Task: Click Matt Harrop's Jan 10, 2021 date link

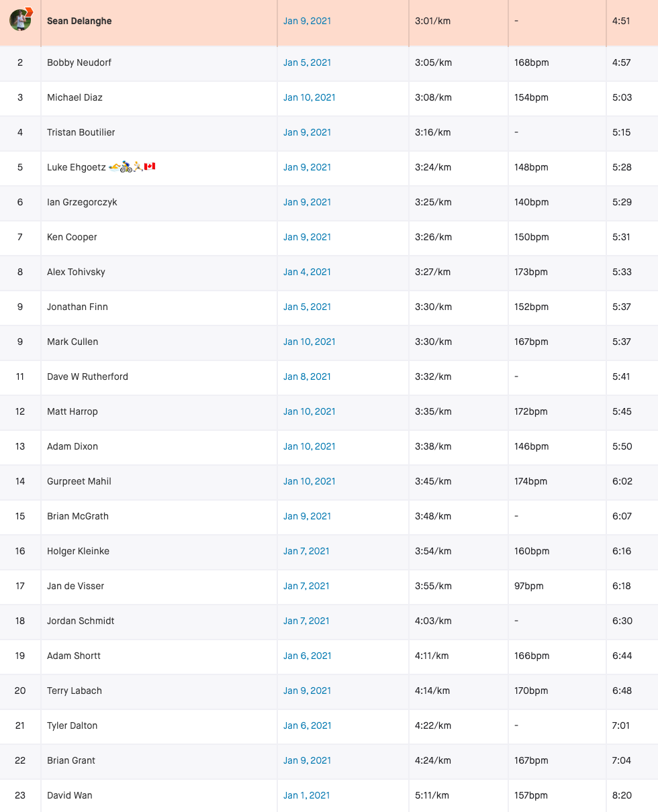Action: (309, 411)
